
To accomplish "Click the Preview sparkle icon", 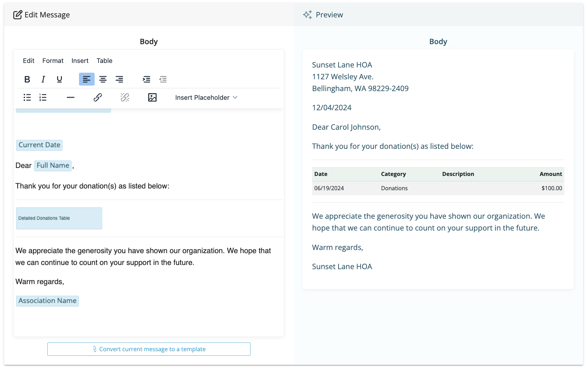I will 308,15.
